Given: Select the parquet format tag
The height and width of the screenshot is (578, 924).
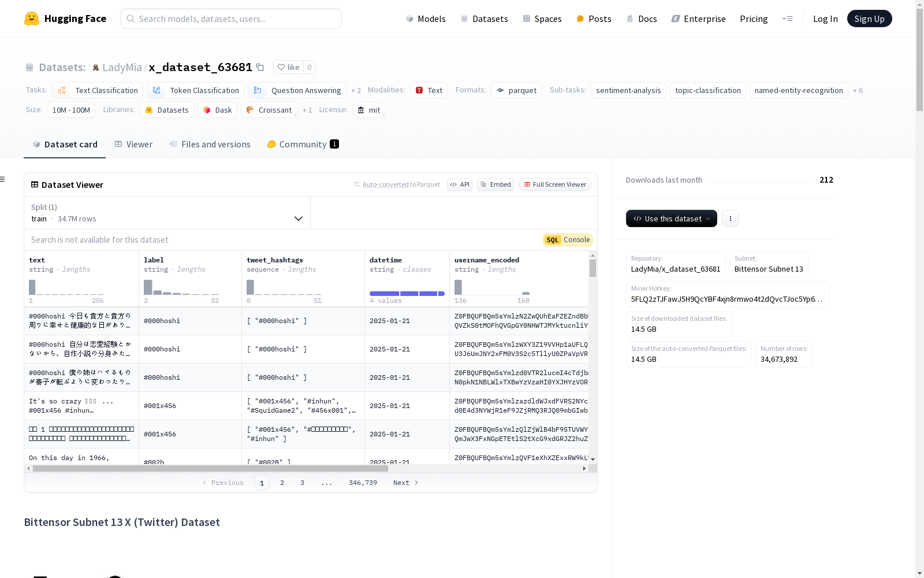Looking at the screenshot, I should [516, 90].
